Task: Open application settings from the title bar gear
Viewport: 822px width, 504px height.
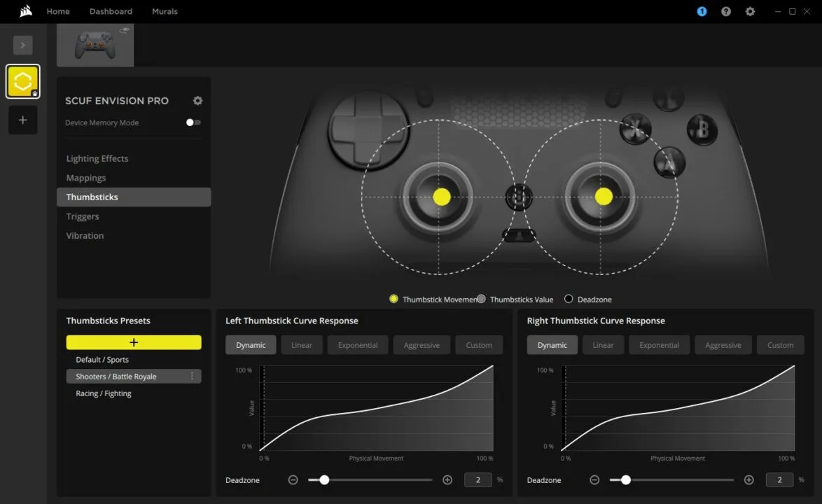Action: [750, 11]
